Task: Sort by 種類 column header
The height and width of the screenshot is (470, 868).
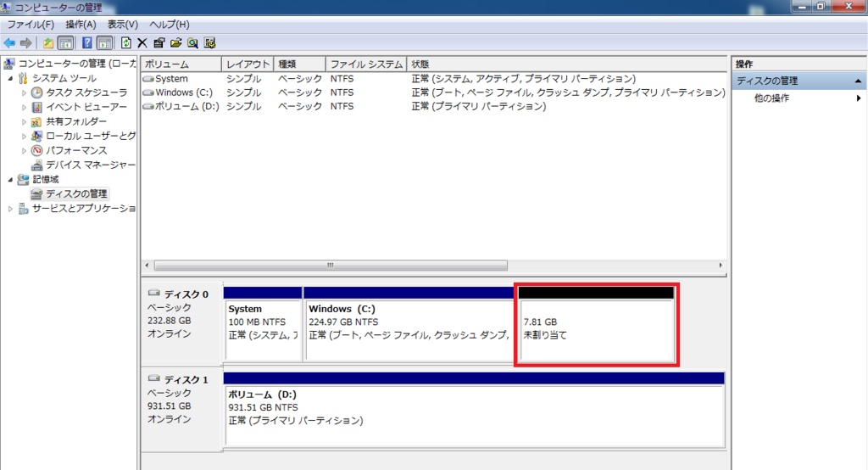Action: tap(299, 64)
